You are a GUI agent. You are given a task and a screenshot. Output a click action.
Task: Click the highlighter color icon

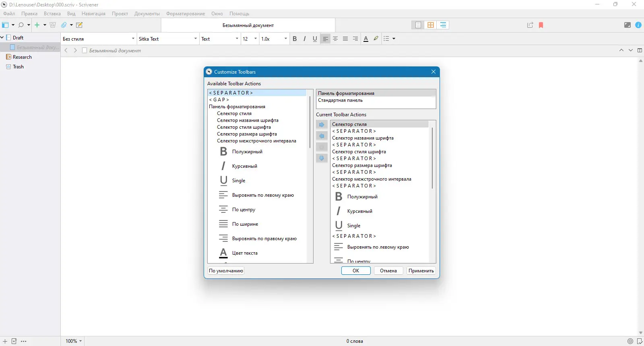click(376, 39)
